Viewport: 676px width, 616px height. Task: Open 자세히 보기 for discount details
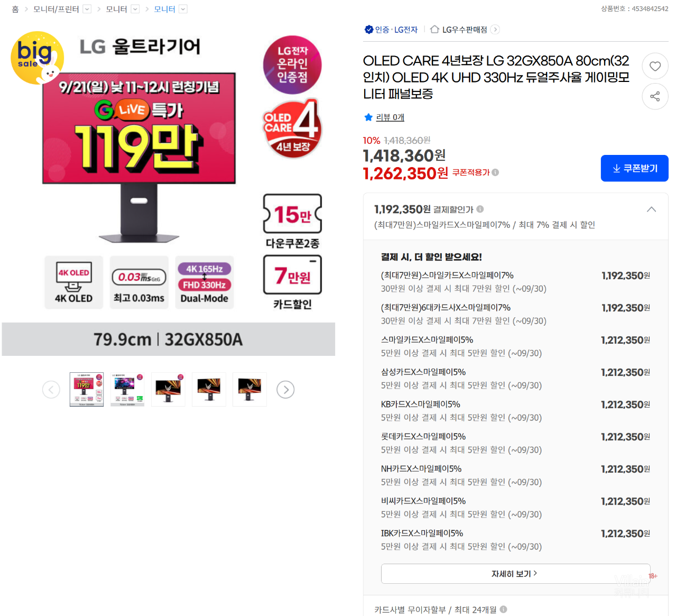(x=515, y=574)
